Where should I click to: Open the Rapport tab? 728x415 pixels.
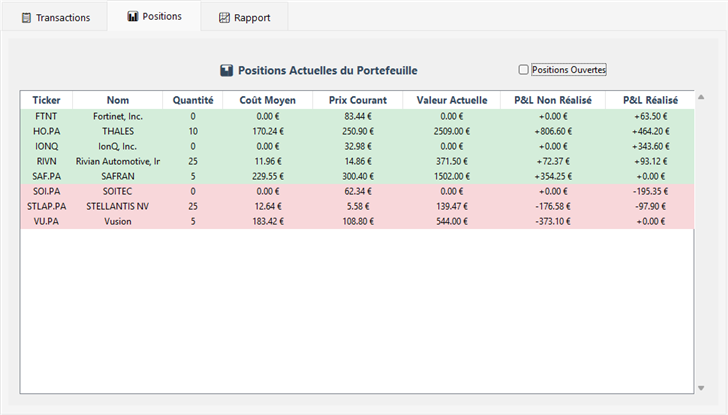[243, 18]
